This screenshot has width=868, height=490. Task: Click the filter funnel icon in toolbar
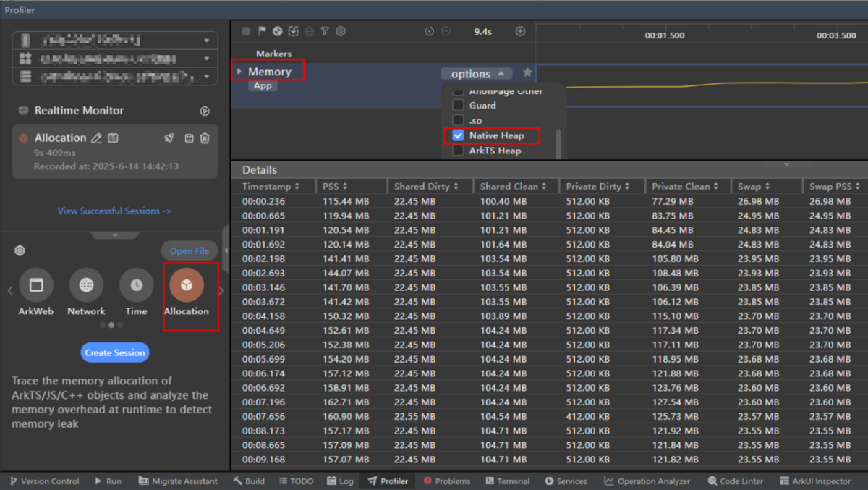(325, 31)
